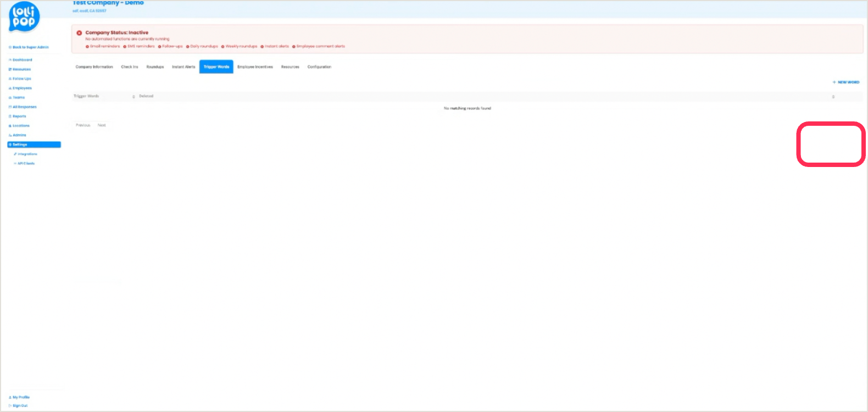The image size is (868, 412).
Task: Switch to the Instant Alerts tab
Action: pos(183,67)
